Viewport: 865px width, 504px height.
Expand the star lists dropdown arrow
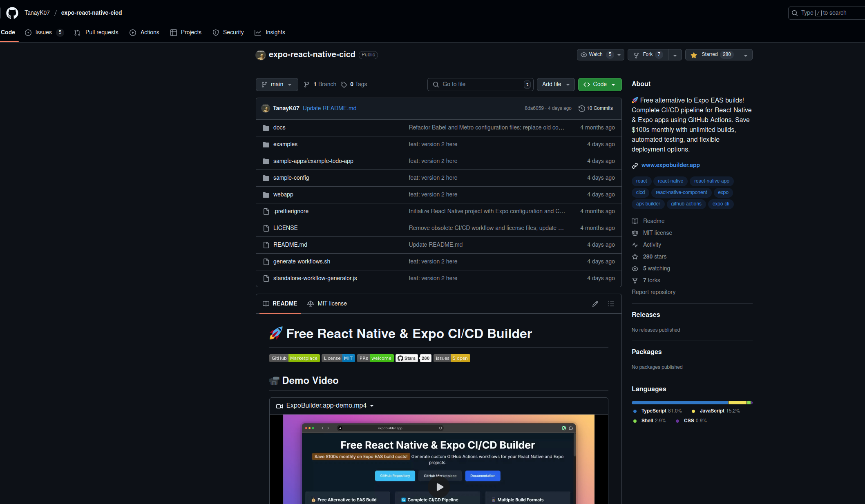pos(746,55)
